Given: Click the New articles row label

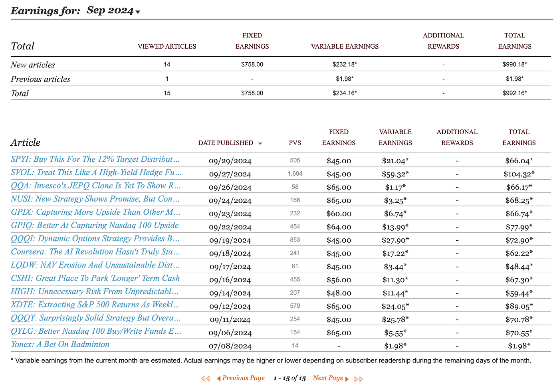Looking at the screenshot, I should tap(33, 65).
